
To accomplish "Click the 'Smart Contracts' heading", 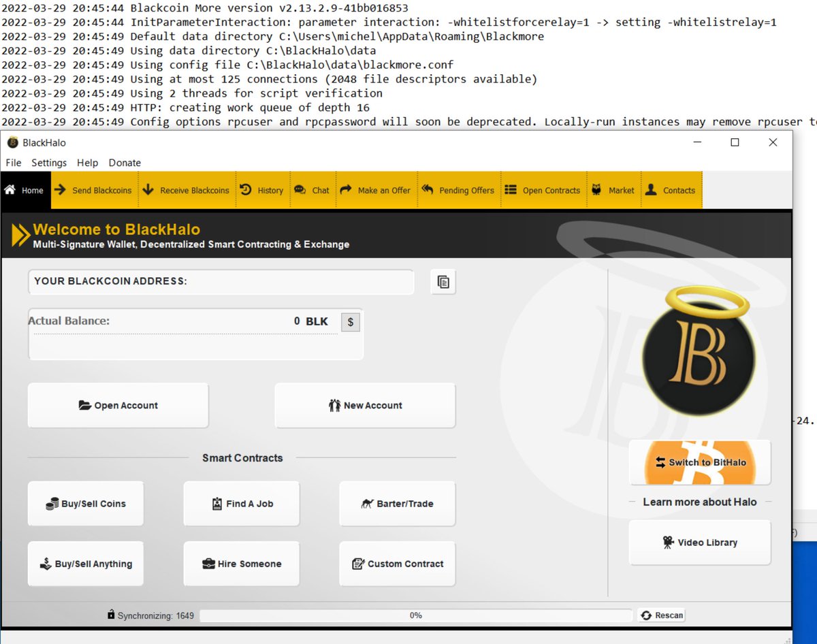I will [242, 458].
